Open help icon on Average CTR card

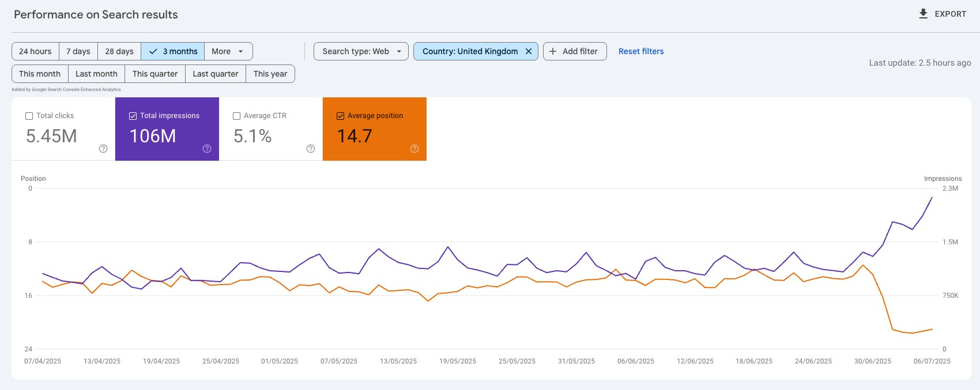pyautogui.click(x=311, y=149)
